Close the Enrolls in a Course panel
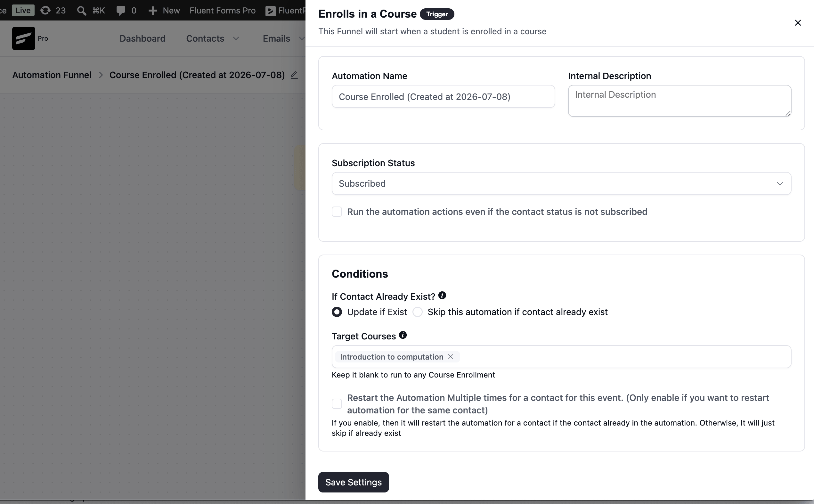Screen dimensions: 814x504 coord(798,23)
